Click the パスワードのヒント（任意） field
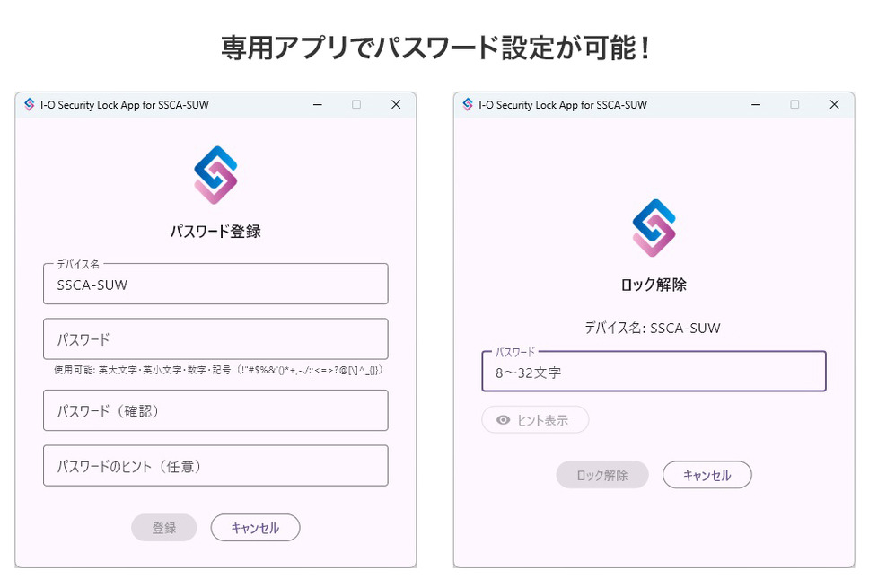The width and height of the screenshot is (869, 588). click(x=215, y=466)
